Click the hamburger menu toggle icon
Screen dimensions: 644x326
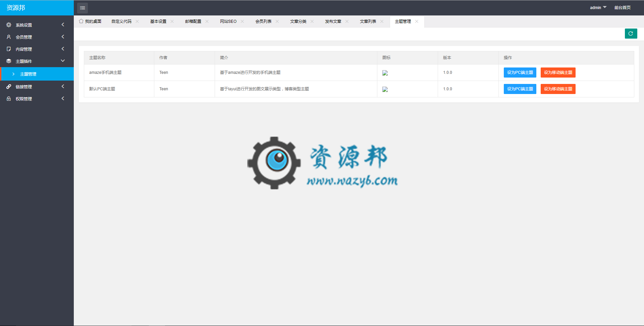point(83,8)
